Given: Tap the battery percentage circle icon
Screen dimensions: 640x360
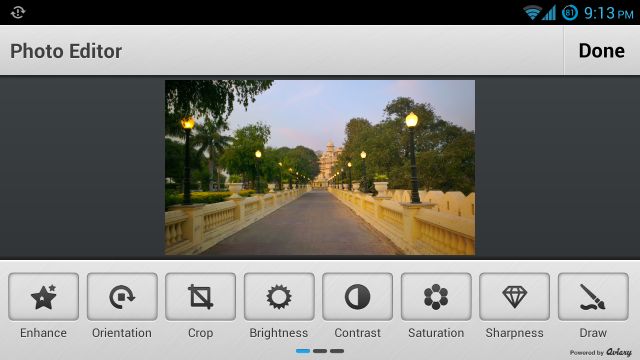Looking at the screenshot, I should (570, 13).
